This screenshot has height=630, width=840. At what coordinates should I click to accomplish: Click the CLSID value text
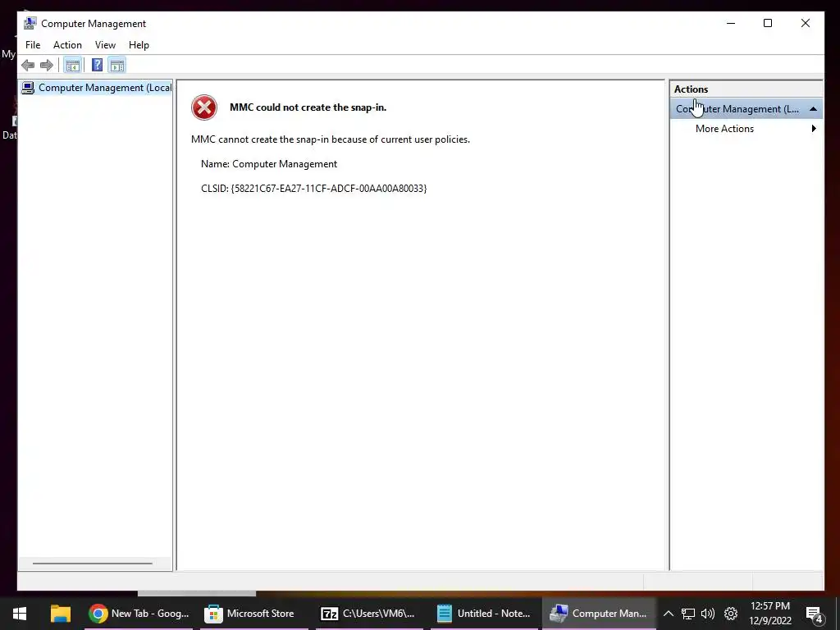pos(328,189)
